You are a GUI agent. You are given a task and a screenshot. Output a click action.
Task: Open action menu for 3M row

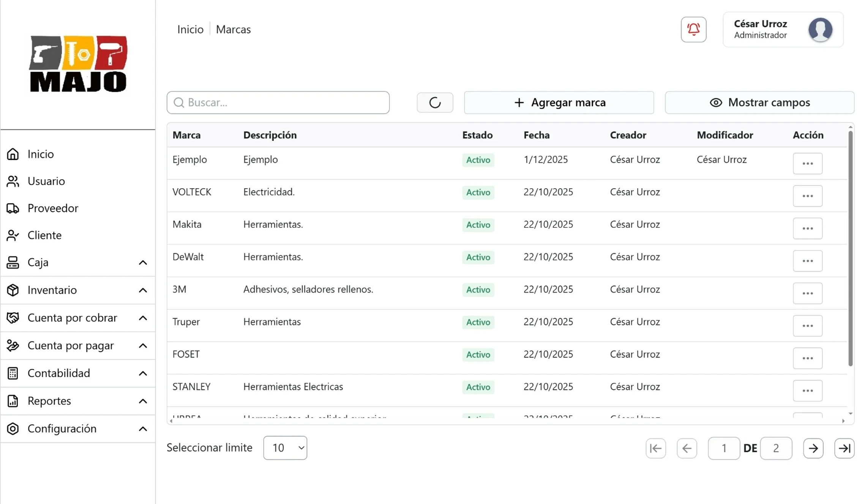click(808, 293)
